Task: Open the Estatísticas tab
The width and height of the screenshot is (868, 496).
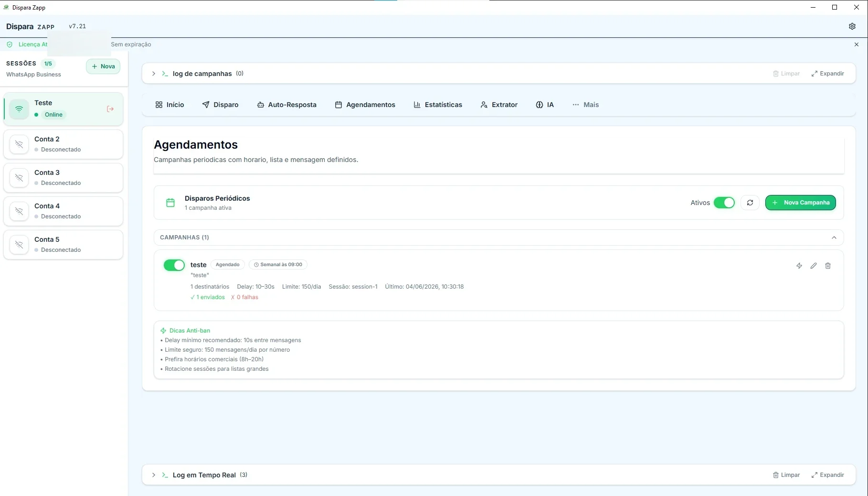Action: 438,105
